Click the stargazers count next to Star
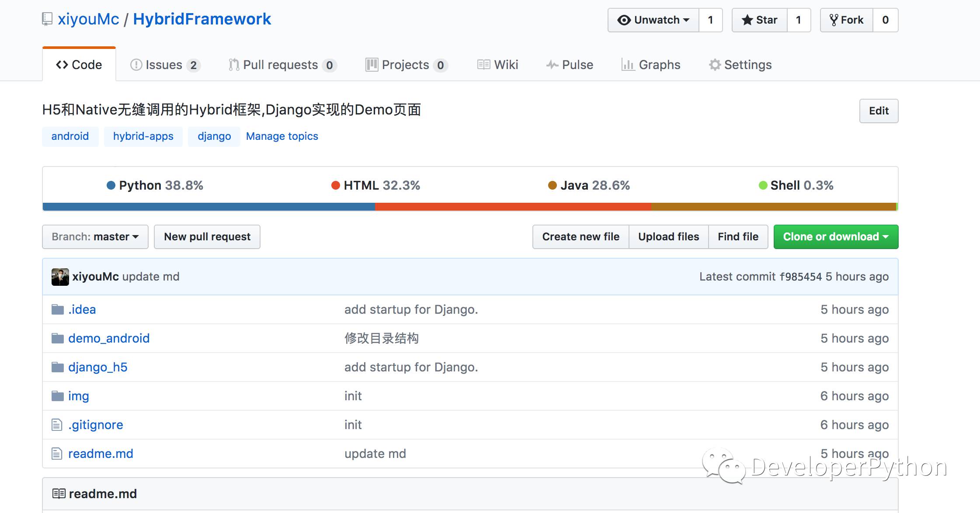 pos(799,20)
